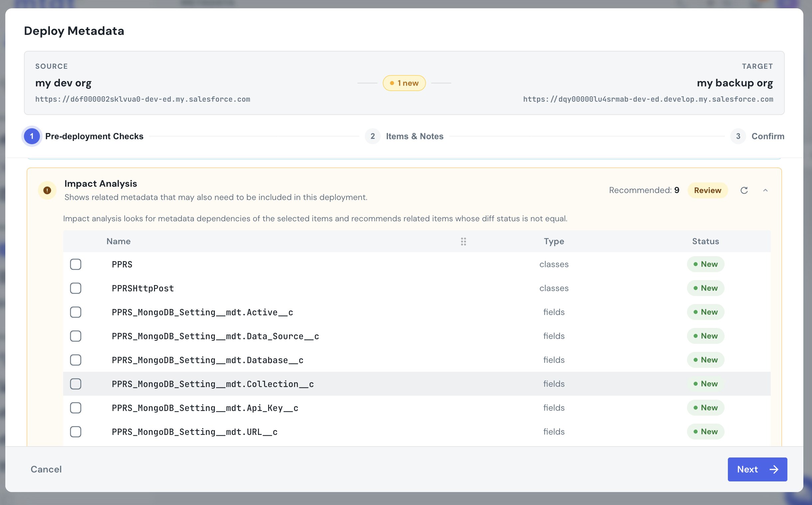Select the Collection__c row
Screen dimensions: 812x505
coord(417,384)
